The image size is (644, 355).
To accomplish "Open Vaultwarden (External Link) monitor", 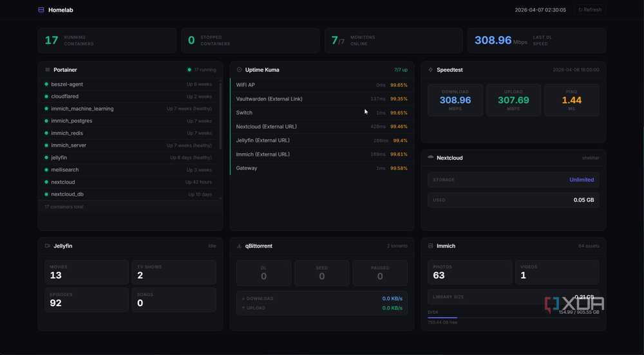I will pyautogui.click(x=321, y=99).
